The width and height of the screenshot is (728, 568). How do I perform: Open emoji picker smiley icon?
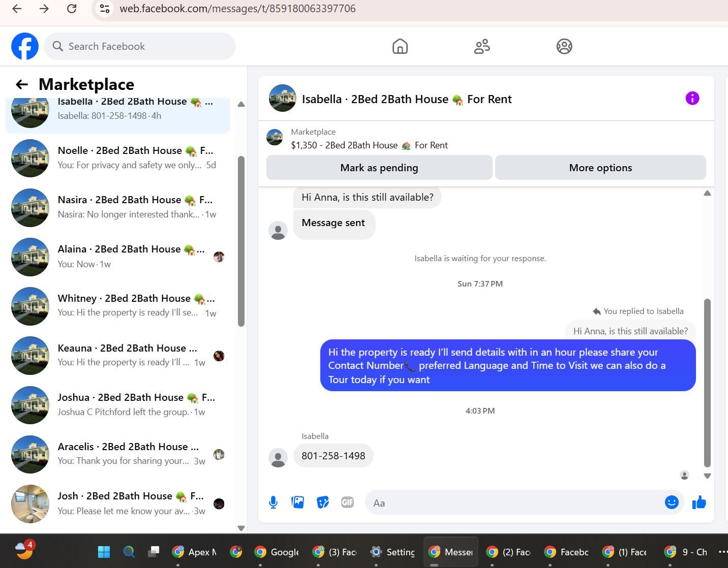click(672, 502)
